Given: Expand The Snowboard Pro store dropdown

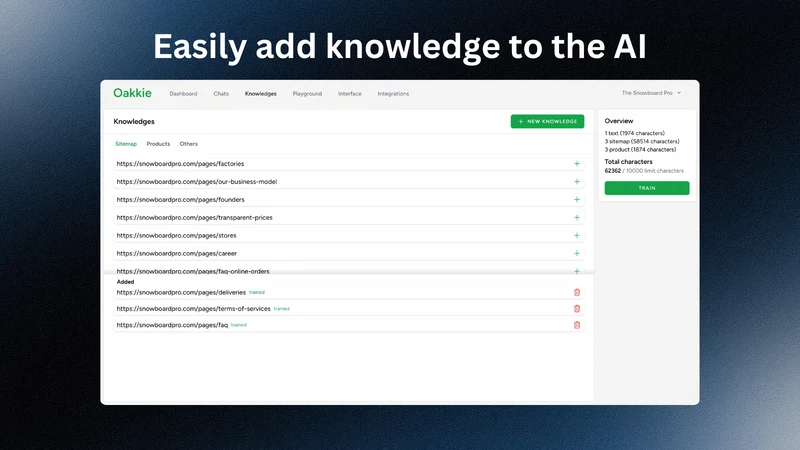Looking at the screenshot, I should [651, 93].
